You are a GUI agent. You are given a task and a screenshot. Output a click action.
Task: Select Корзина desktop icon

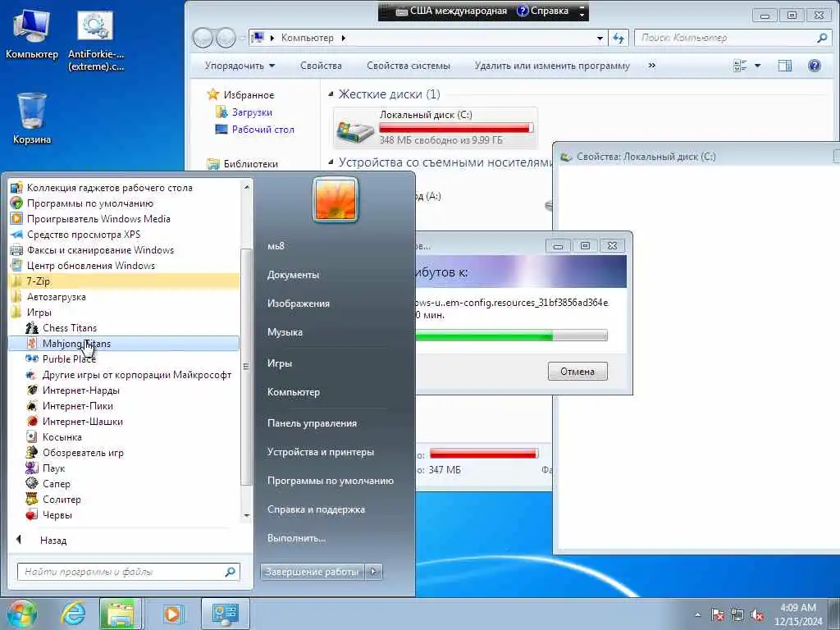point(32,119)
